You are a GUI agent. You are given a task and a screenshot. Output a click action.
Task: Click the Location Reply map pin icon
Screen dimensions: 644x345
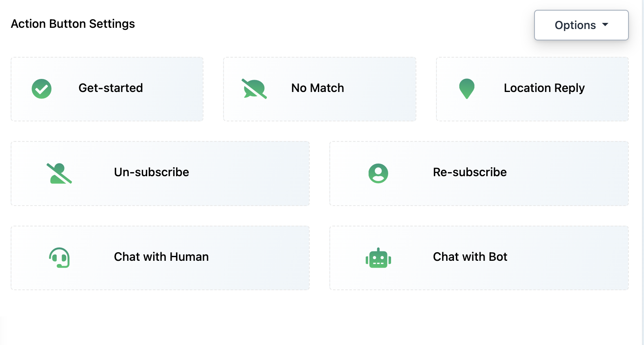pos(467,88)
